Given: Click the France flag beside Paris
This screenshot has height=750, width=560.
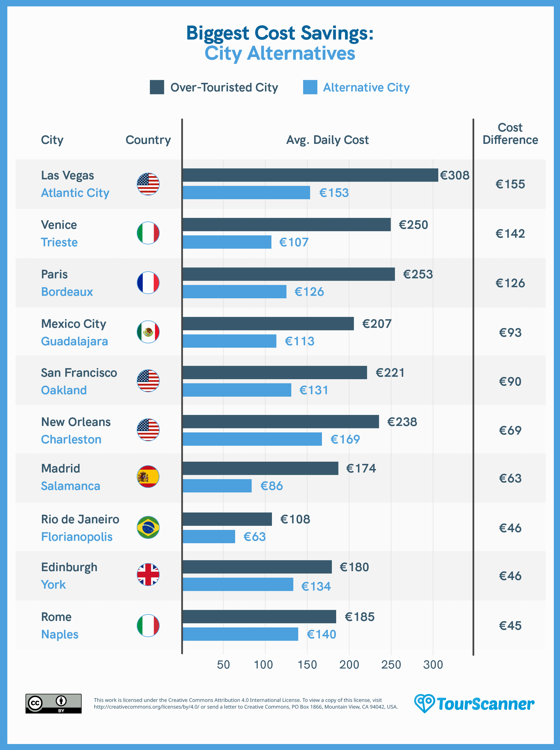Looking at the screenshot, I should (148, 283).
